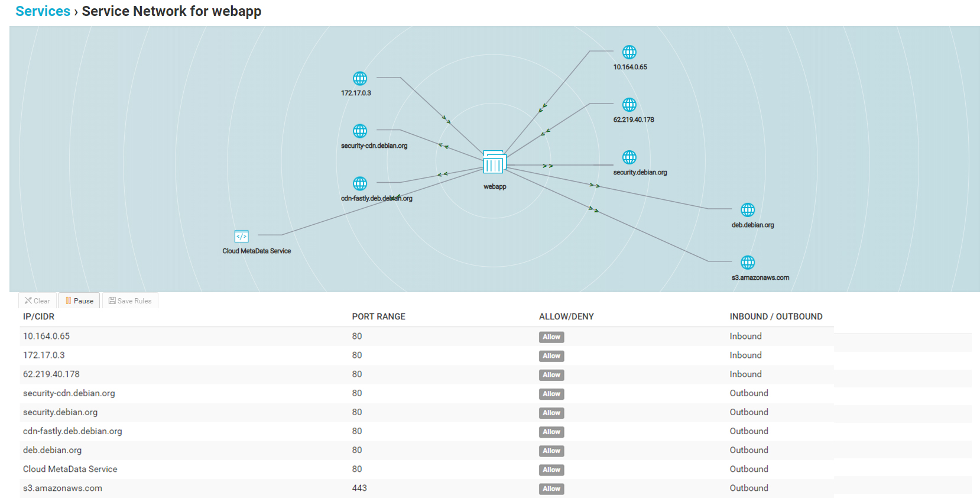Toggle Allow badge for s3.amazonaws.com row
The image size is (980, 498).
(551, 489)
